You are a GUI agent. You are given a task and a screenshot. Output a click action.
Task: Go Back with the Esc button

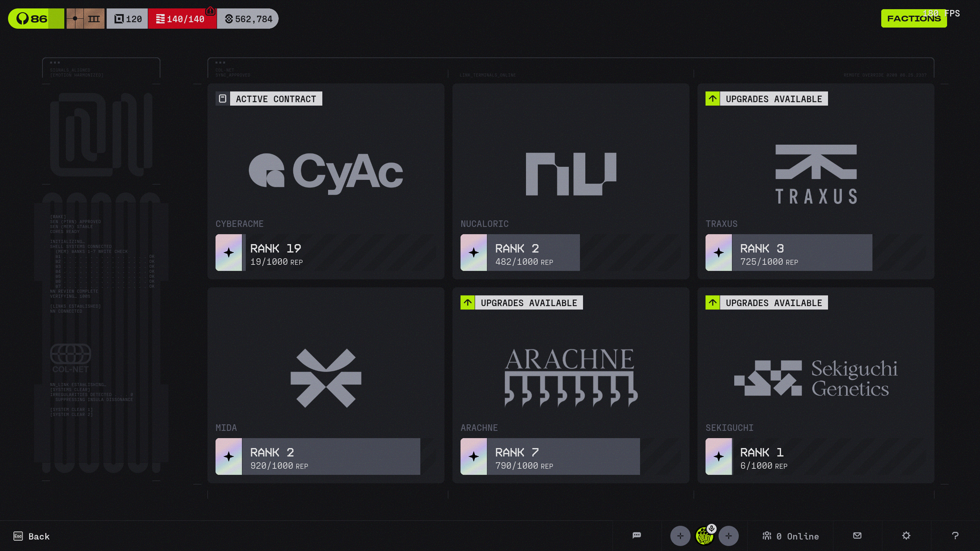31,536
